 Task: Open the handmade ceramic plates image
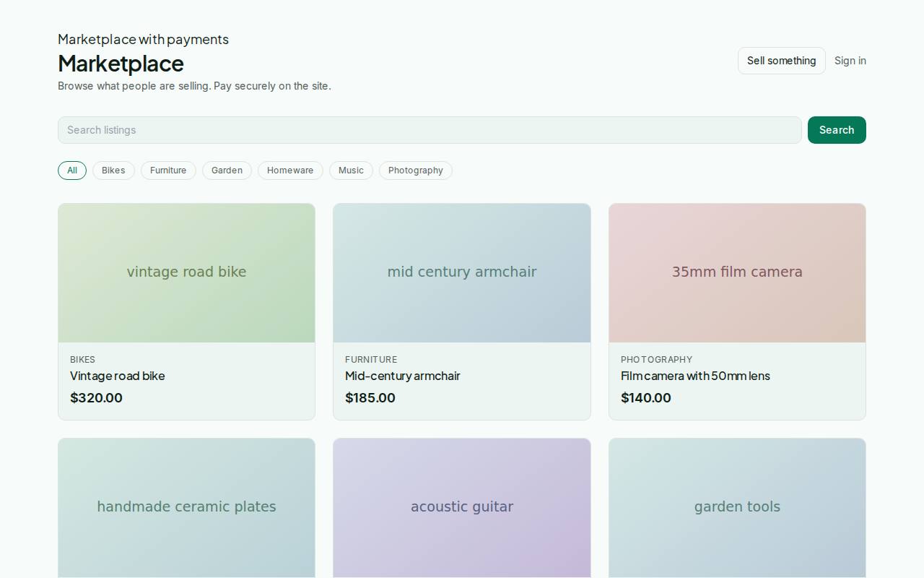186,508
